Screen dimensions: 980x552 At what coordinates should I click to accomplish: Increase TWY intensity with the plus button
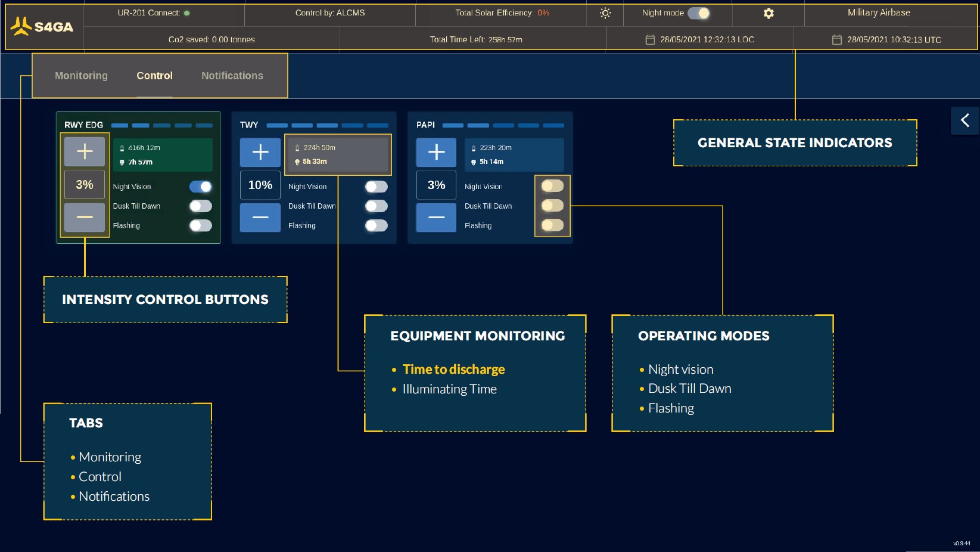tap(260, 152)
